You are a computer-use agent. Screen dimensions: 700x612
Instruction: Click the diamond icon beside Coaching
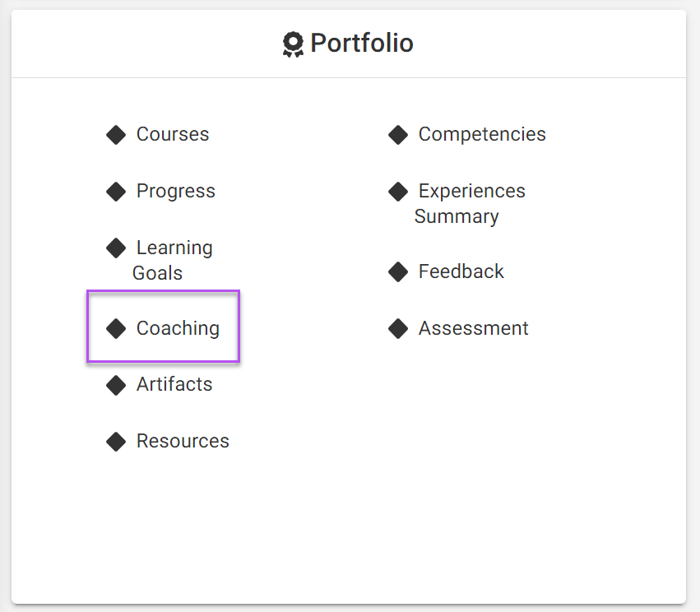tap(116, 329)
